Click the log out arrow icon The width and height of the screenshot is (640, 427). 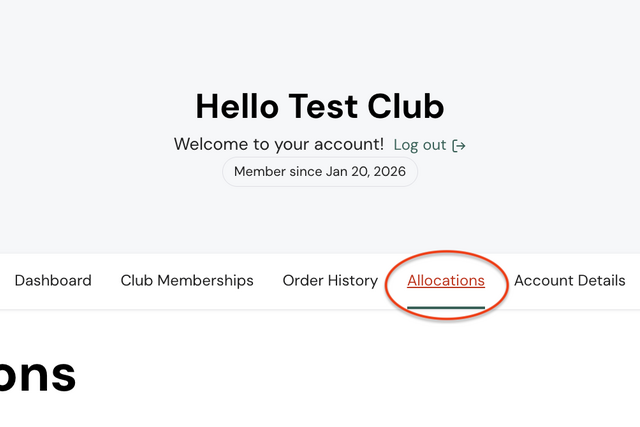click(459, 145)
